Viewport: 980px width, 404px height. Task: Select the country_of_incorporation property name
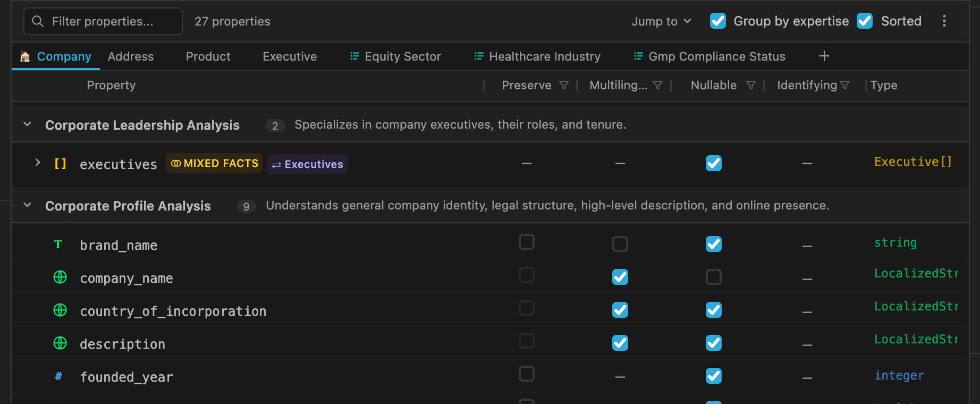point(173,311)
